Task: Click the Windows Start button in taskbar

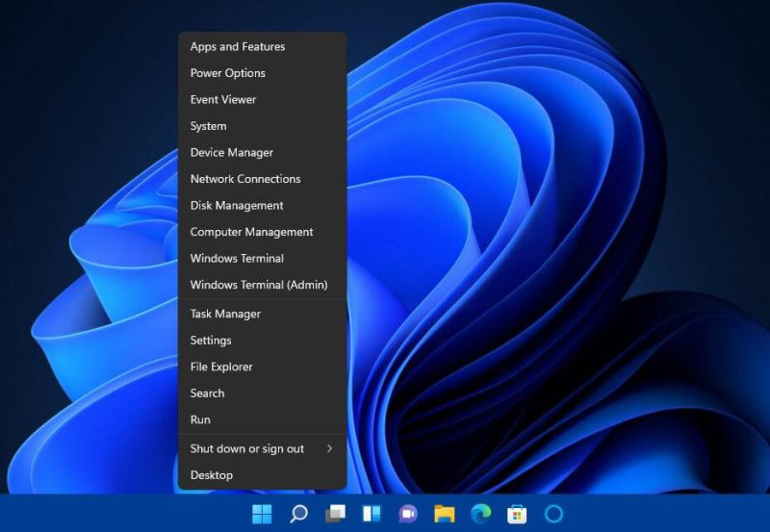Action: 262,514
